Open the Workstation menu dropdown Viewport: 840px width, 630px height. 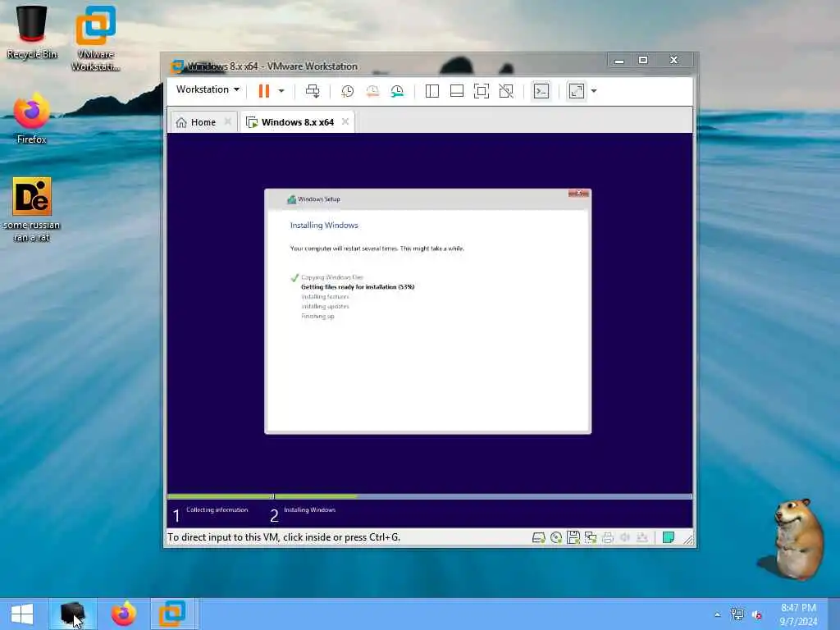[x=208, y=89]
